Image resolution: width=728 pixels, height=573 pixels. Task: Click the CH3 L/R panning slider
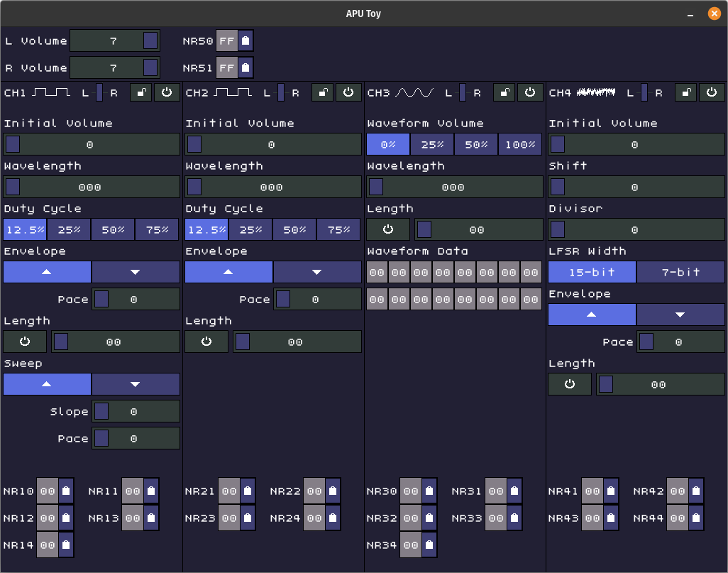coord(463,92)
